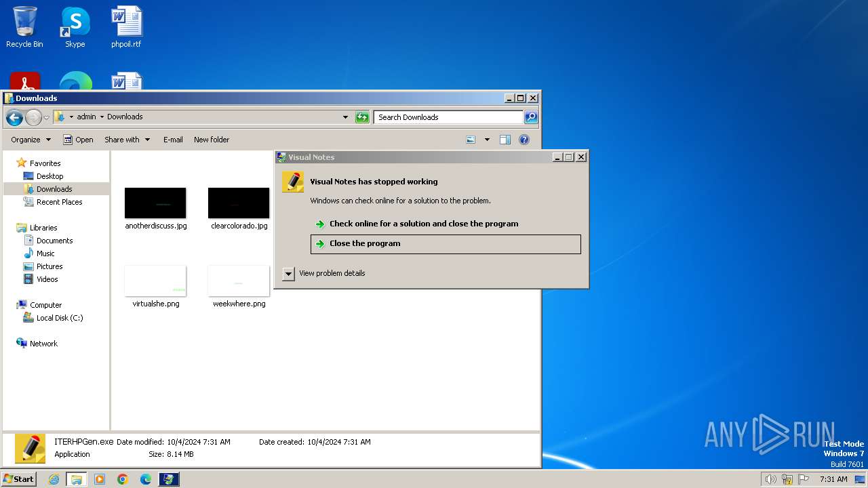868x488 pixels.
Task: Select Local Disk (C:)
Action: coord(53,318)
